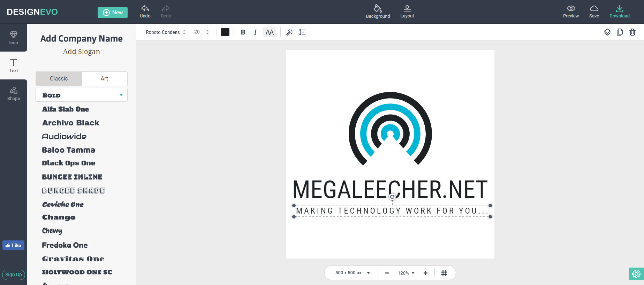The width and height of the screenshot is (644, 285).
Task: Toggle uppercase AA formatting
Action: tap(270, 32)
